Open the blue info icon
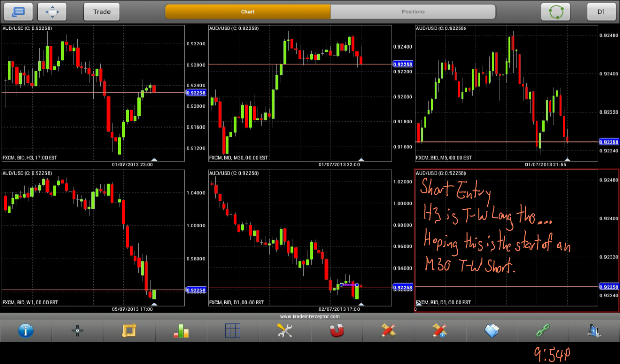The image size is (620, 364). 26,330
